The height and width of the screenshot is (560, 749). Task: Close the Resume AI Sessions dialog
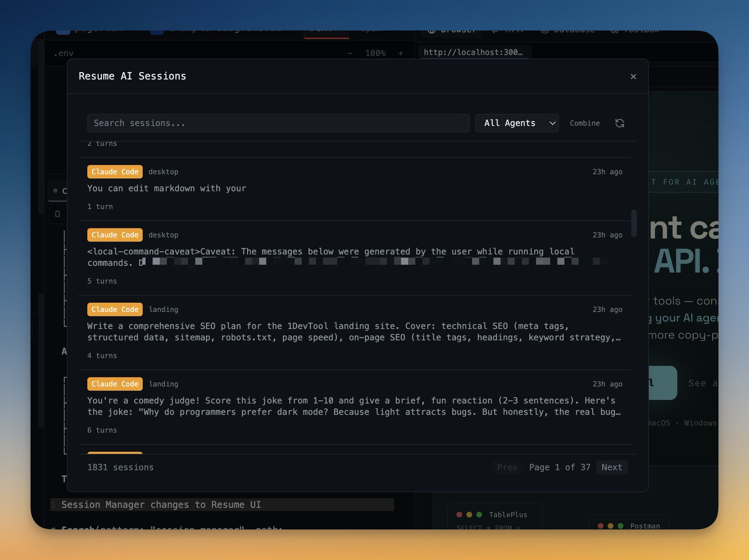pos(633,77)
